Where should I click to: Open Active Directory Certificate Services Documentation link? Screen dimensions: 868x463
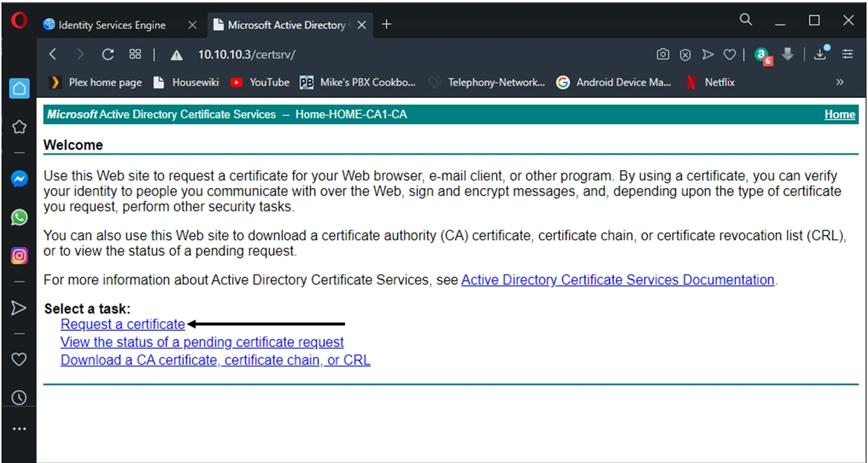tap(618, 280)
